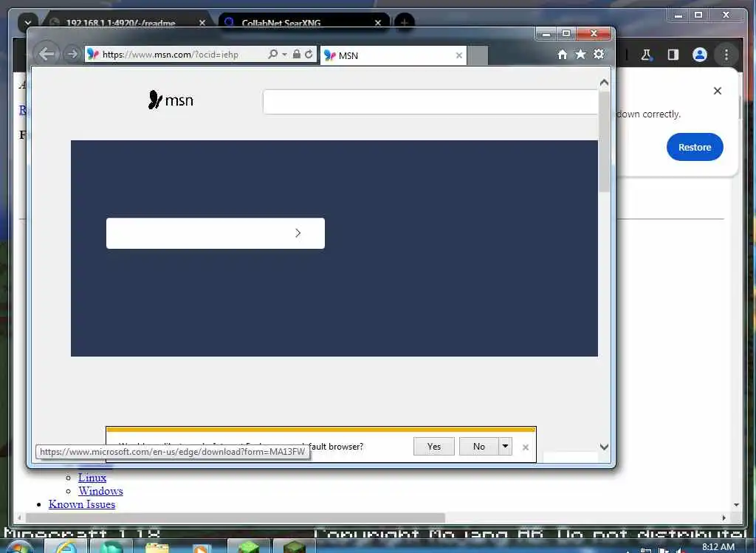
Task: Close the MSN tab in IE
Action: 458,55
